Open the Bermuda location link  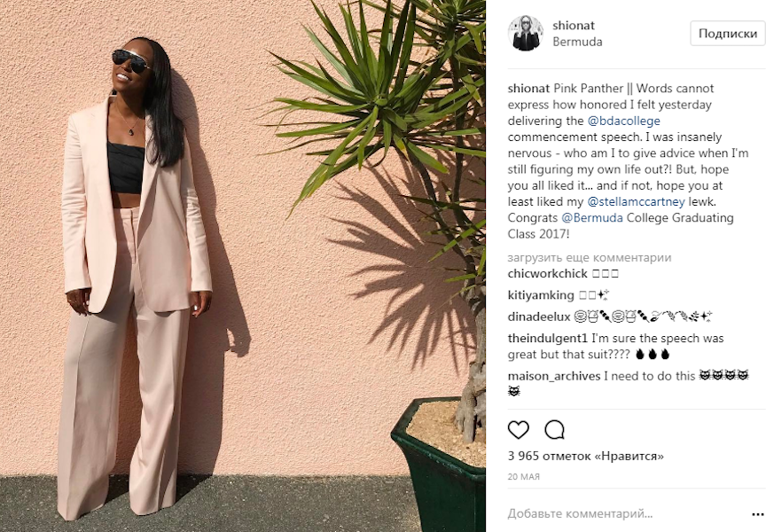(x=577, y=42)
